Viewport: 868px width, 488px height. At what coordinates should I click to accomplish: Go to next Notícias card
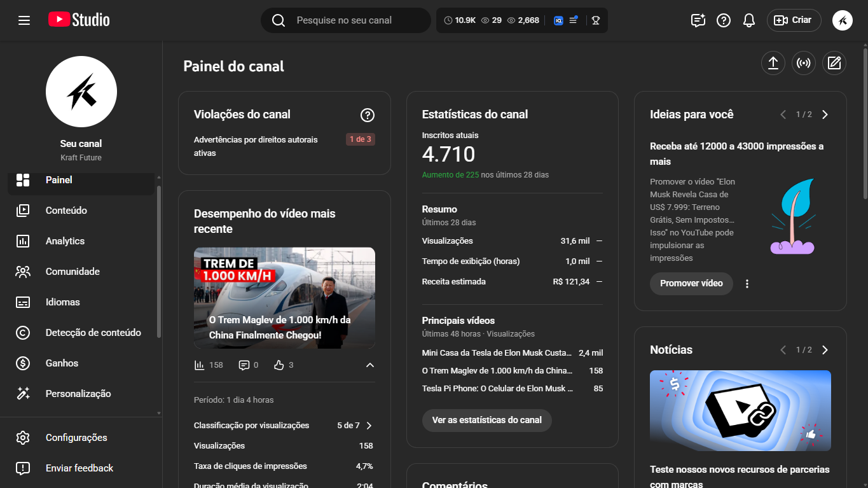coord(825,350)
